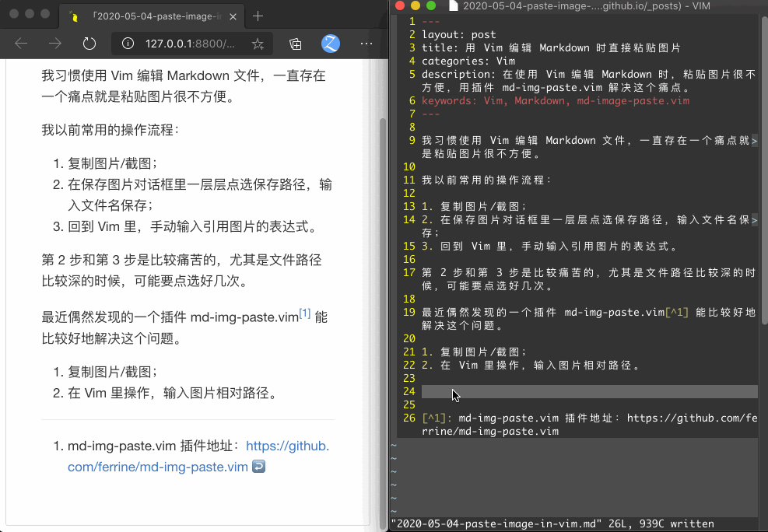Select the 2020-05-04-paste-image browser tab
This screenshot has height=532, width=768.
pyautogui.click(x=152, y=16)
